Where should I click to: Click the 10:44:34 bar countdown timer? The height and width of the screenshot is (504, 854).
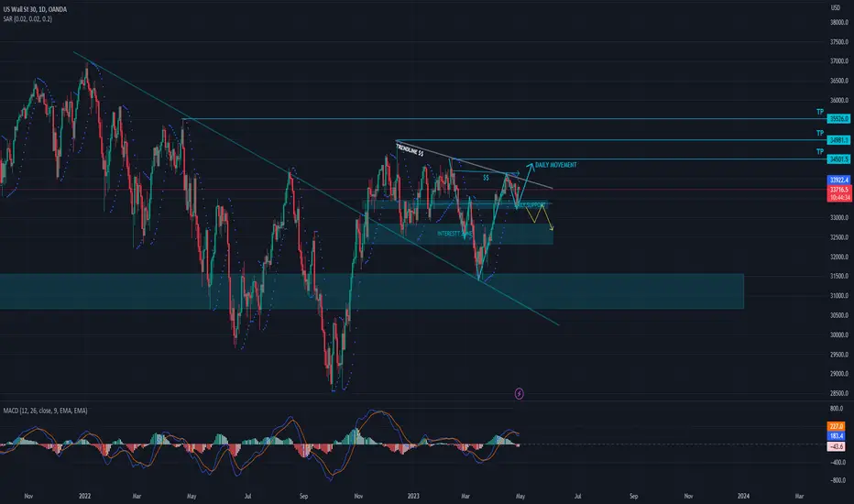pyautogui.click(x=838, y=198)
